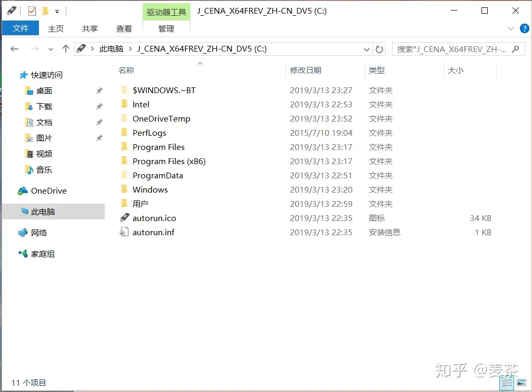This screenshot has height=392, width=532.
Task: Switch to large icons view in status bar
Action: 521,383
